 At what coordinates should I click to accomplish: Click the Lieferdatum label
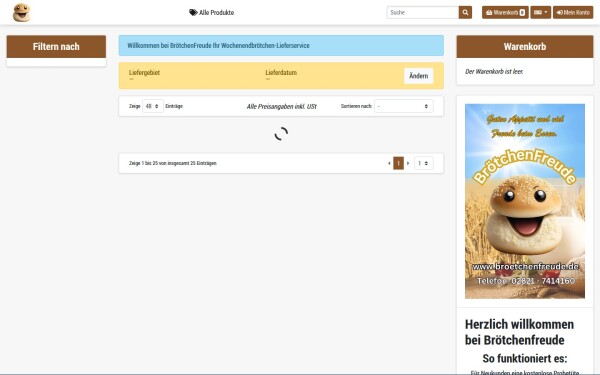point(281,72)
